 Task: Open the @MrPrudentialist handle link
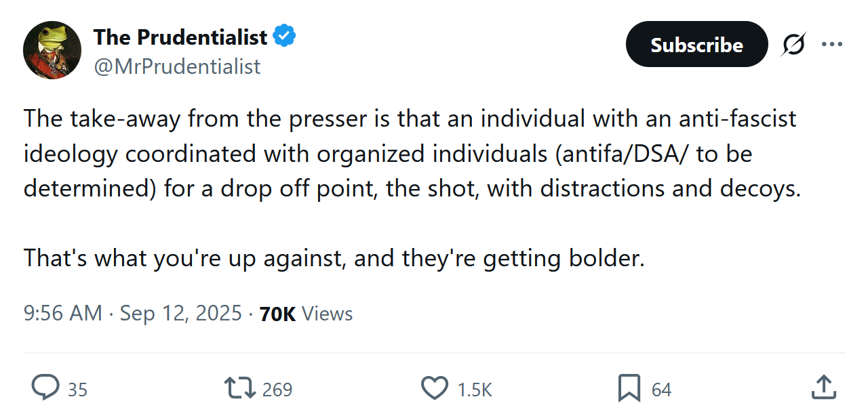(177, 66)
